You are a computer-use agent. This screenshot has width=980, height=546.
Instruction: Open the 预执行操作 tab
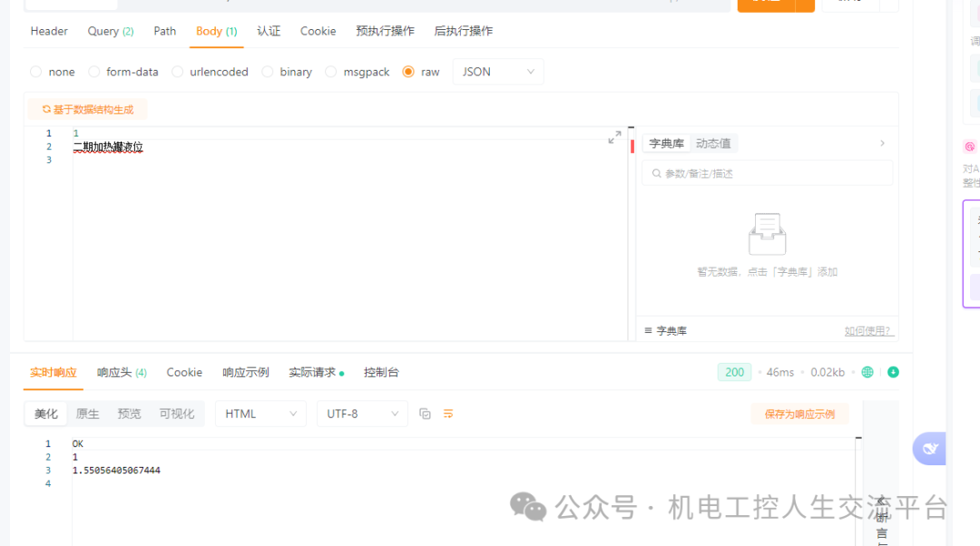[x=385, y=31]
